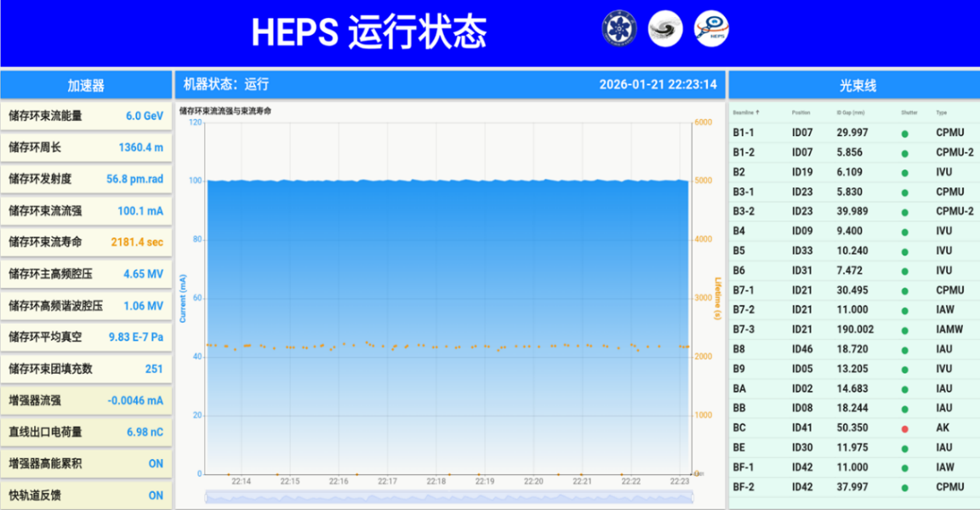980x510 pixels.
Task: Click the 储存环束流流强 row
Action: click(x=85, y=210)
